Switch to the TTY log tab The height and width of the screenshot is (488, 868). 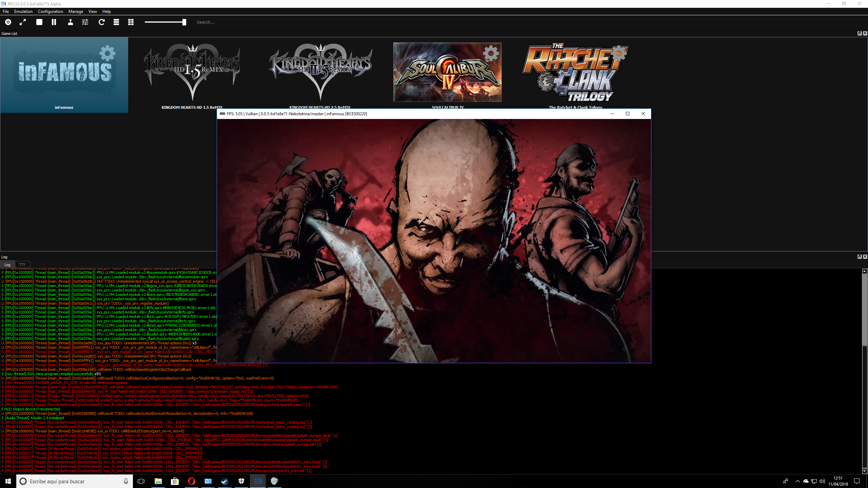[22, 264]
